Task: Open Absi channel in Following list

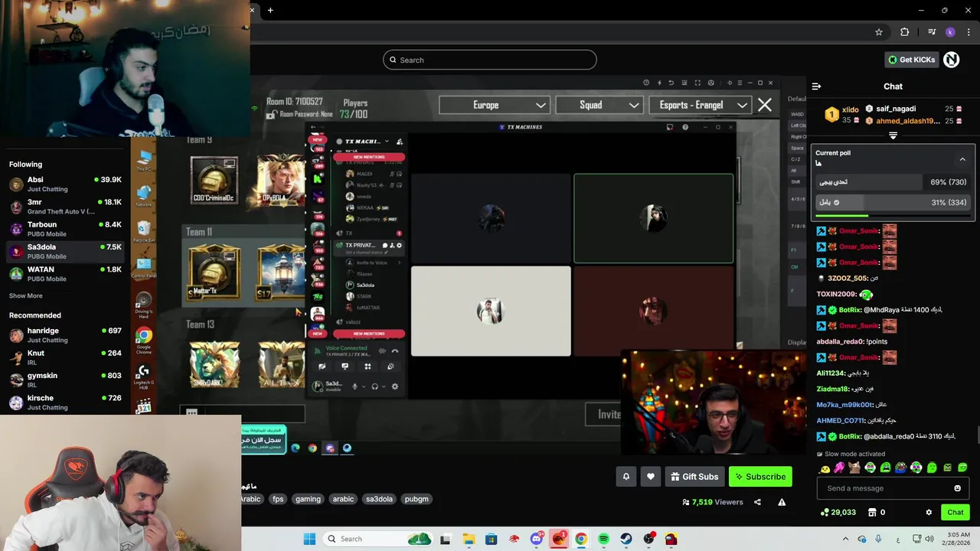Action: (66, 184)
